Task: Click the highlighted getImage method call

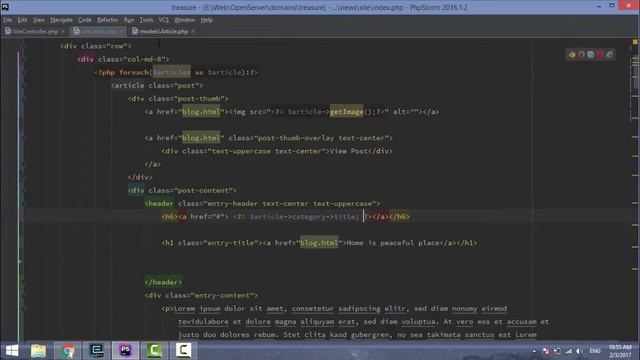Action: pyautogui.click(x=346, y=111)
